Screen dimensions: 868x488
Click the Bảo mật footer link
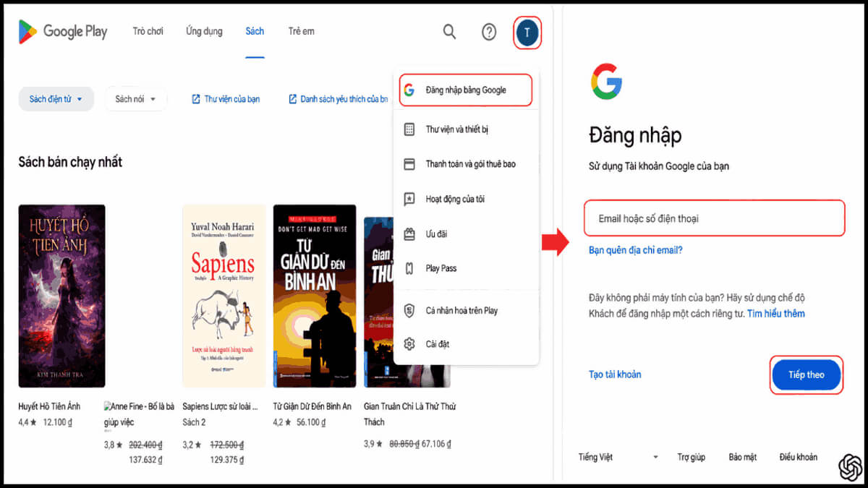(743, 457)
